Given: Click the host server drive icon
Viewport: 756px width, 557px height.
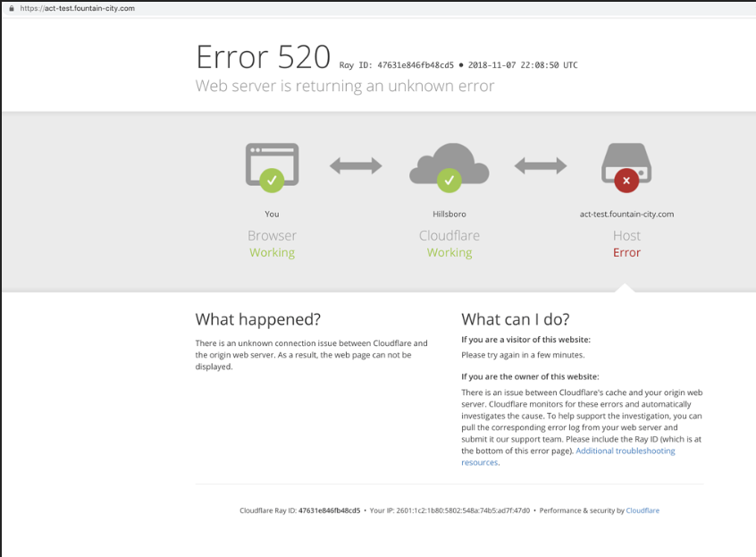Looking at the screenshot, I should tap(626, 161).
